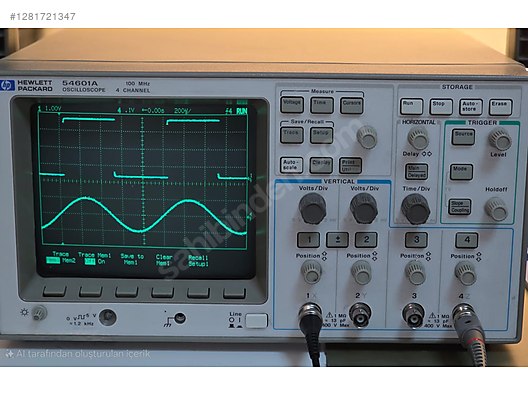Touch the channel 3 Position knob
The height and width of the screenshot is (396, 528).
(415, 273)
